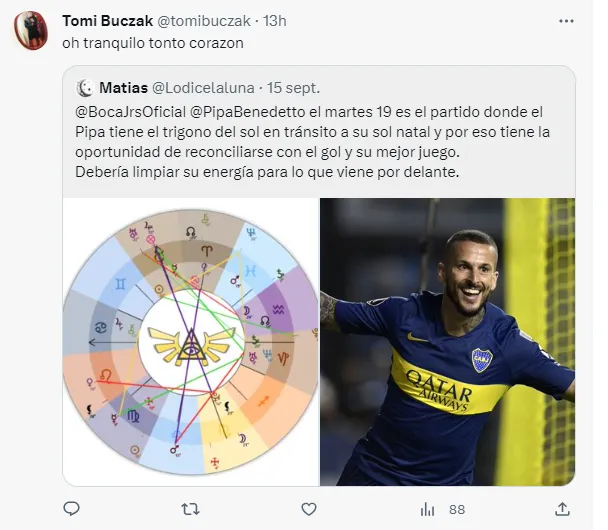
Task: Open the astrological chart image
Action: [x=190, y=341]
